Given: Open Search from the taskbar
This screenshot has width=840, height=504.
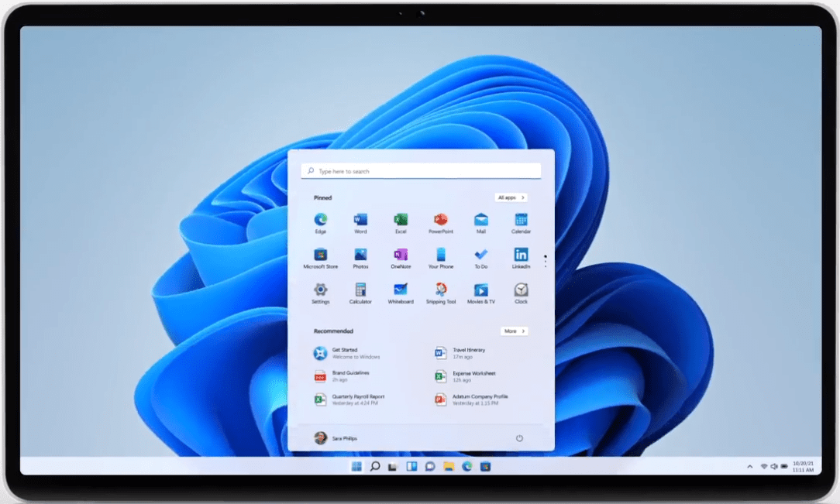Looking at the screenshot, I should point(375,467).
